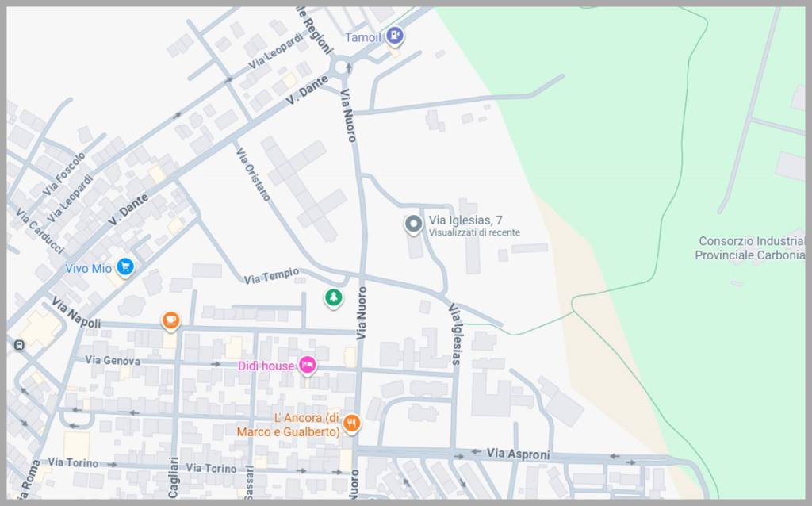The height and width of the screenshot is (506, 812).
Task: Open the Didi house place name
Action: click(266, 366)
